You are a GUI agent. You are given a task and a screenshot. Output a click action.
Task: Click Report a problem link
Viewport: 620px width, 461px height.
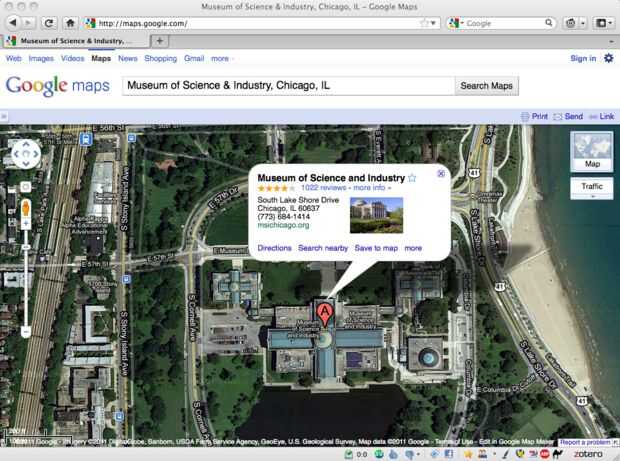(586, 442)
